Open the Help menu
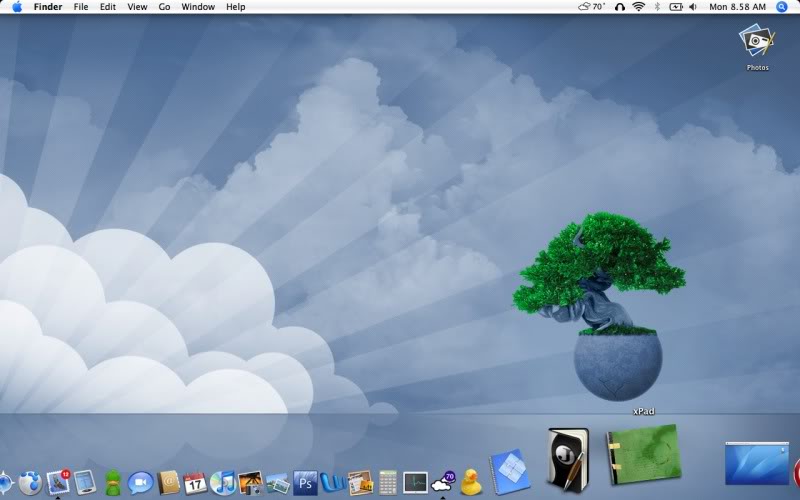Image resolution: width=800 pixels, height=500 pixels. tap(236, 7)
